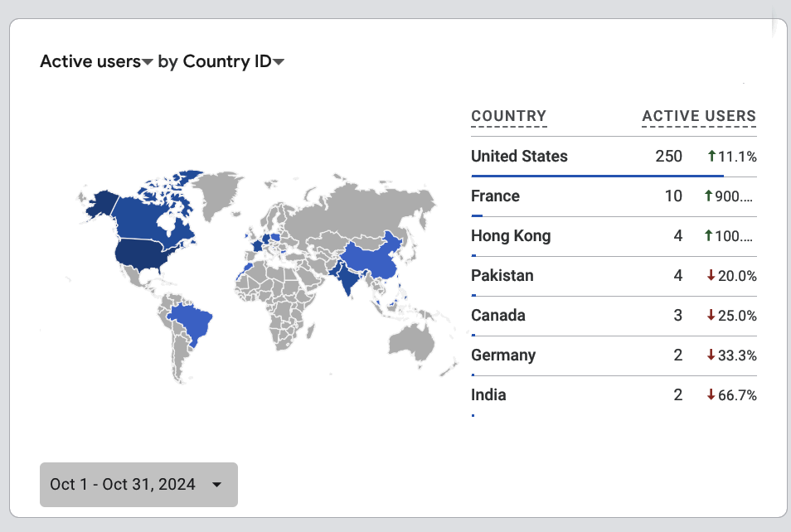Click the red down arrow beside 66.7%

(711, 395)
